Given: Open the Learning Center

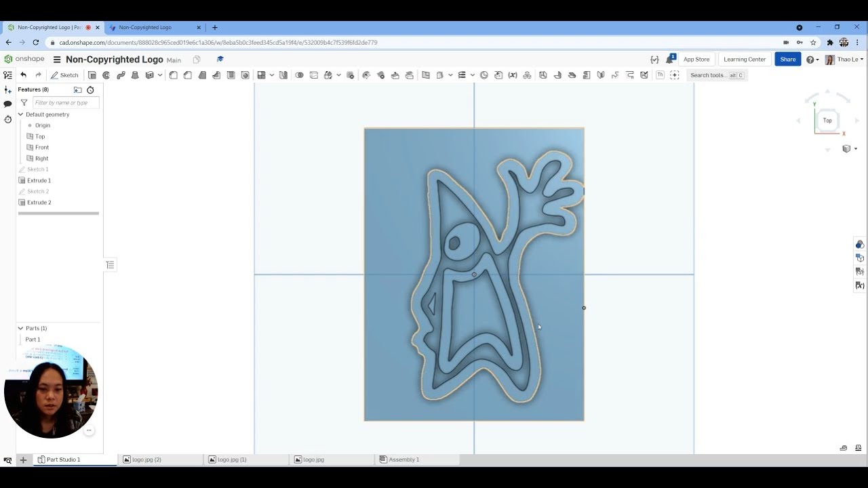Looking at the screenshot, I should (x=745, y=59).
